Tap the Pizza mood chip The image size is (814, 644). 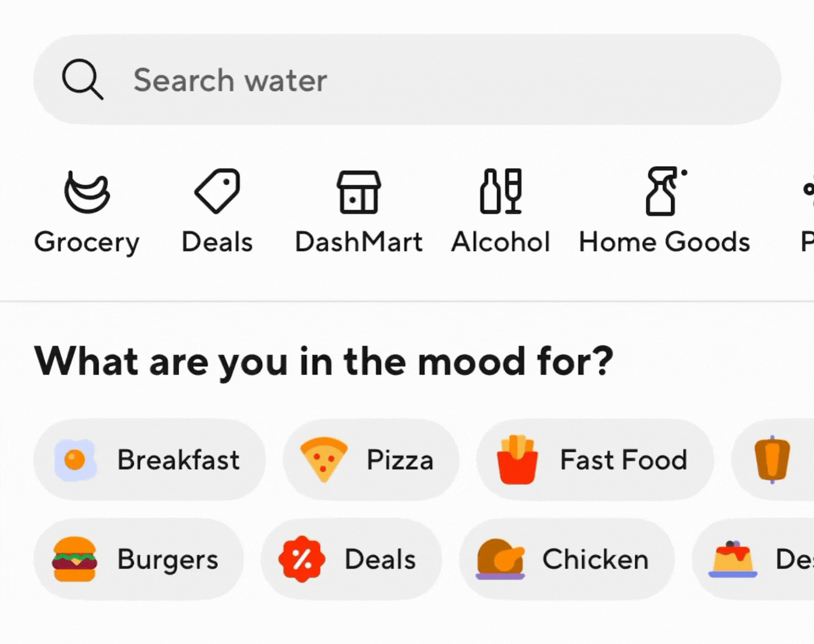click(x=371, y=459)
